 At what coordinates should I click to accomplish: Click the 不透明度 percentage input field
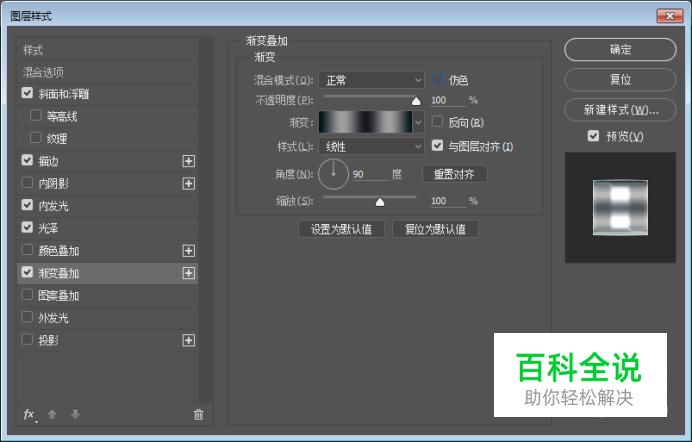click(448, 101)
